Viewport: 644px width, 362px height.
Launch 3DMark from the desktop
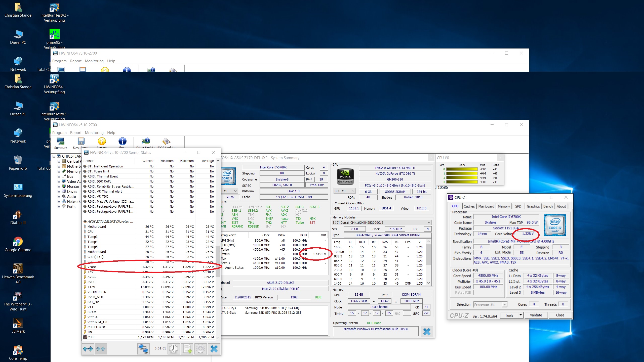point(18,323)
